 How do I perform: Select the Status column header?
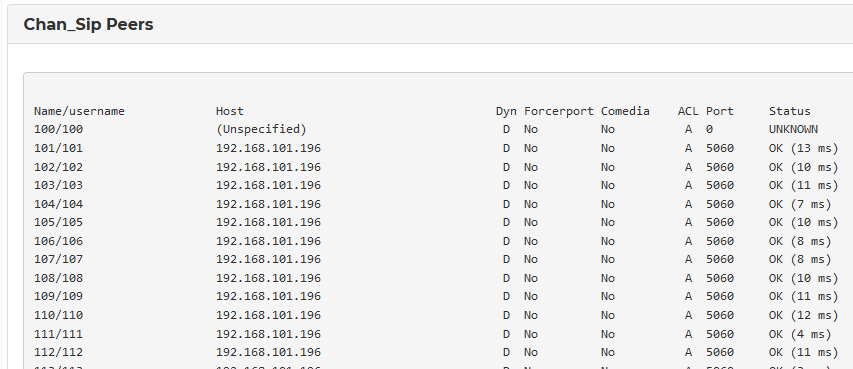[789, 111]
